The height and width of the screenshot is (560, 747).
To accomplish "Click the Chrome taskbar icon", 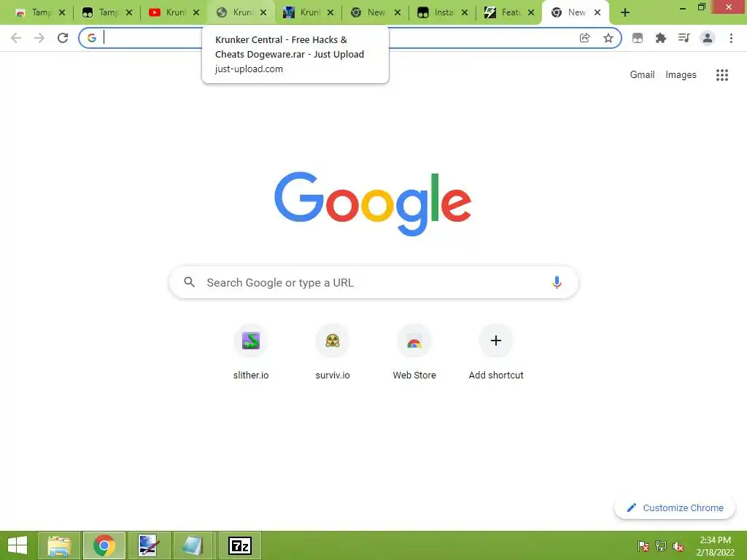I will point(104,545).
